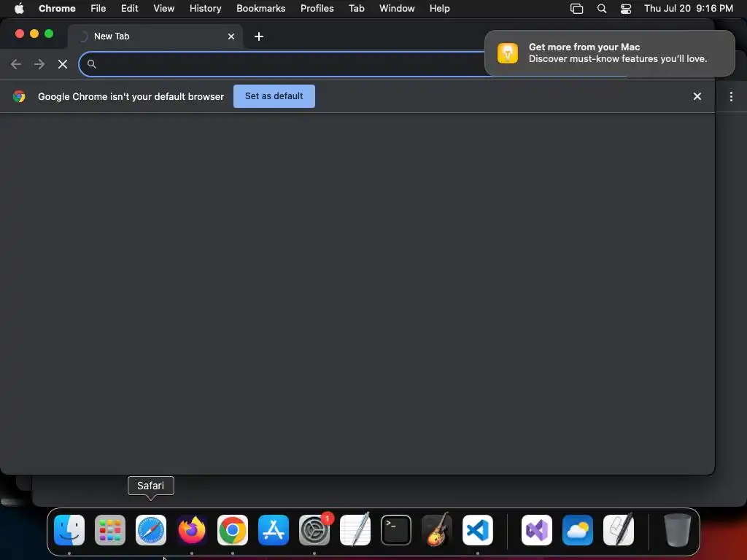Open the File menu

[x=98, y=9]
